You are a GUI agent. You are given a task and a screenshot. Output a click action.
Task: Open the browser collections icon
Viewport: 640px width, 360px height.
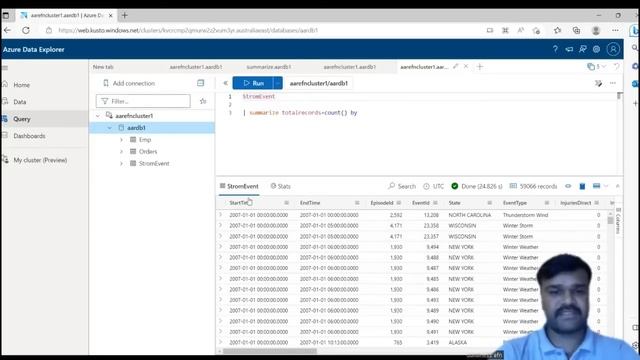[x=576, y=30]
